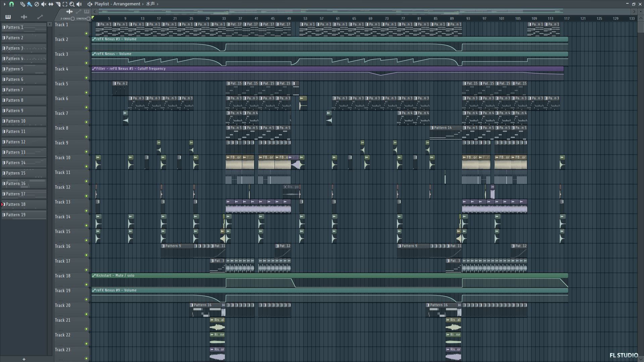Click the Track 16 header label
644x362 pixels.
[62, 246]
